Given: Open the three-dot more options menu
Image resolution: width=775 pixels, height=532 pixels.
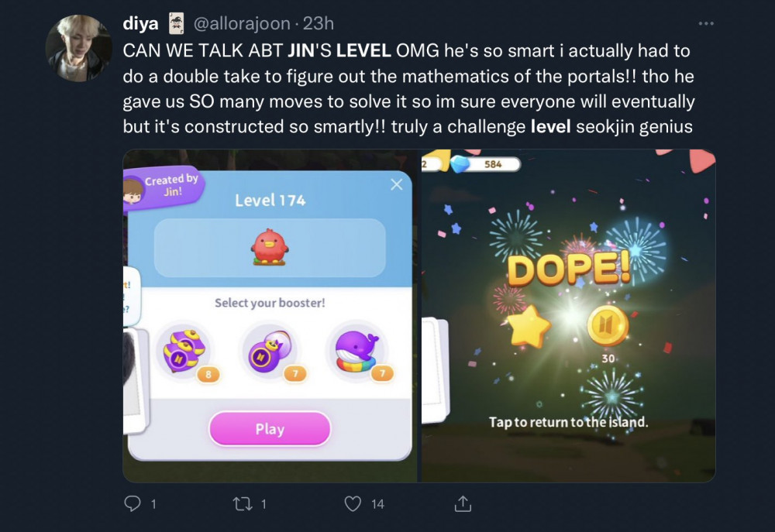Looking at the screenshot, I should pos(706,23).
